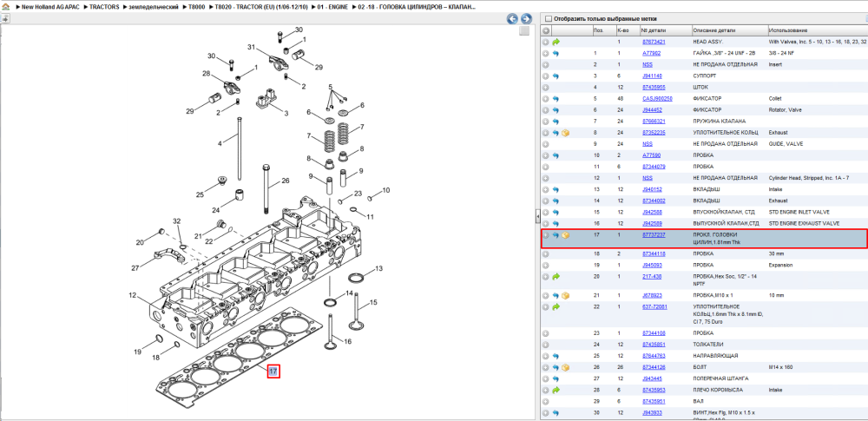The width and height of the screenshot is (868, 421).
Task: Collapse the parts list using the splitter arrow
Action: (537, 217)
